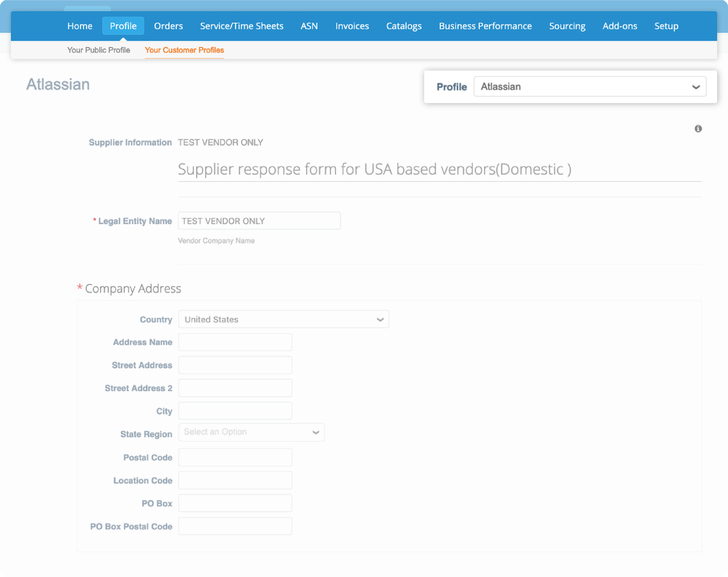Open the State Region option selector
The height and width of the screenshot is (577, 728).
(x=251, y=432)
